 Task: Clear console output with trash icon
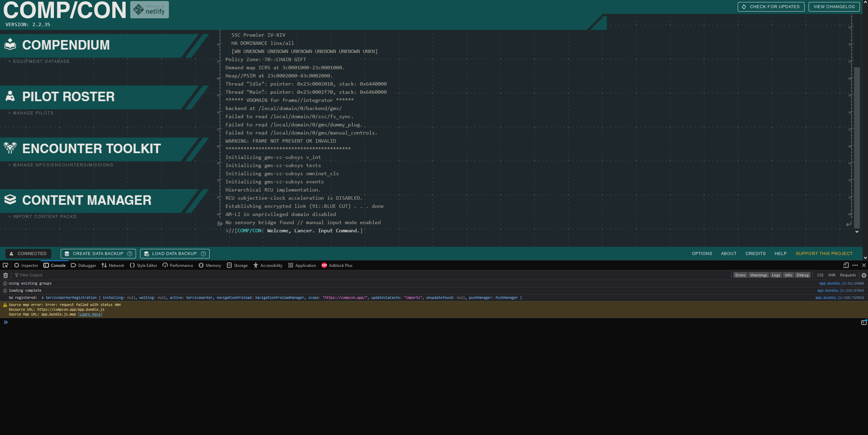[5, 275]
